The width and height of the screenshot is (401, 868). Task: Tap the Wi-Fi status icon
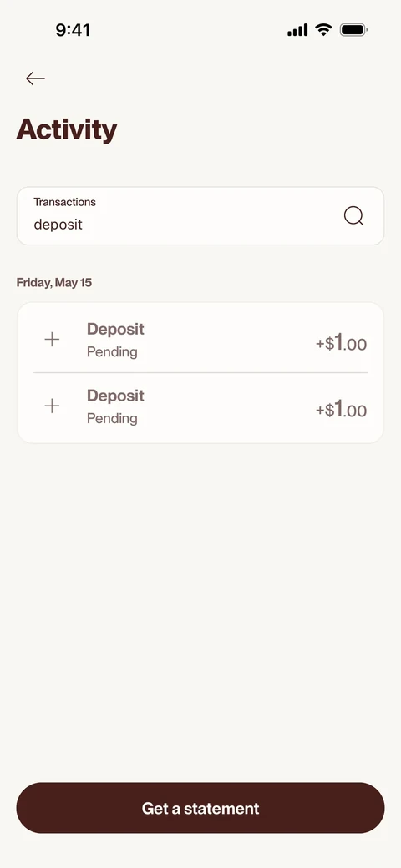323,30
